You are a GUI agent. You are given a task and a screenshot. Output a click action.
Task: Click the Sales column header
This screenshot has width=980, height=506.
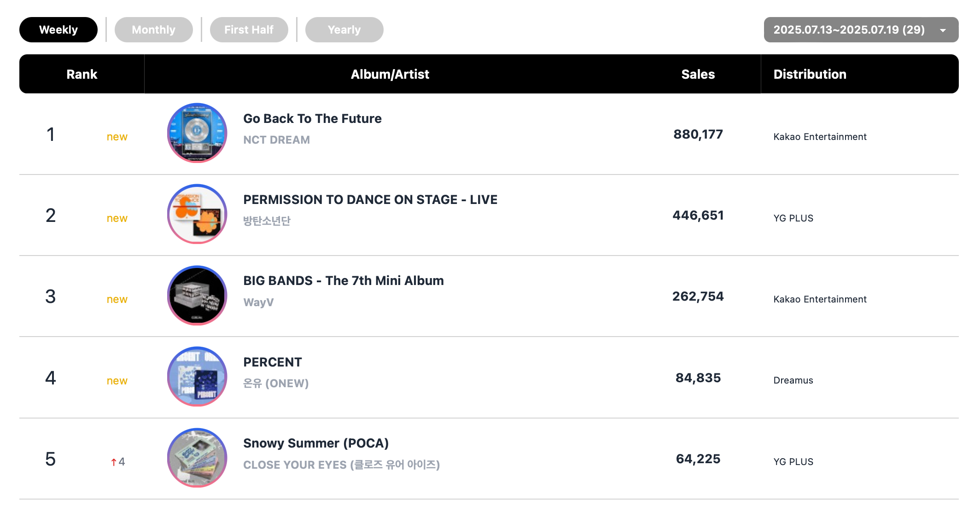698,74
